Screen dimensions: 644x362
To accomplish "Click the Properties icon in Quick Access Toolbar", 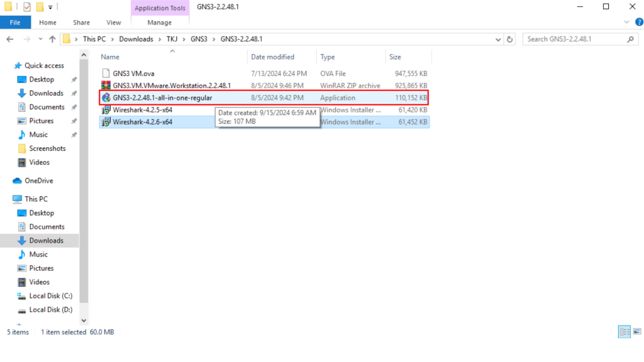I will [26, 8].
